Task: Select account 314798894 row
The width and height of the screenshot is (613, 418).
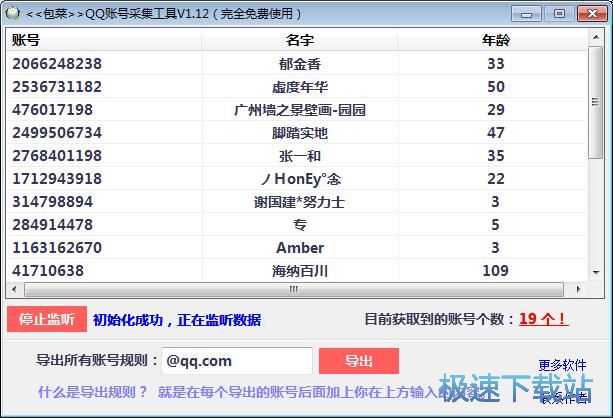Action: point(297,202)
